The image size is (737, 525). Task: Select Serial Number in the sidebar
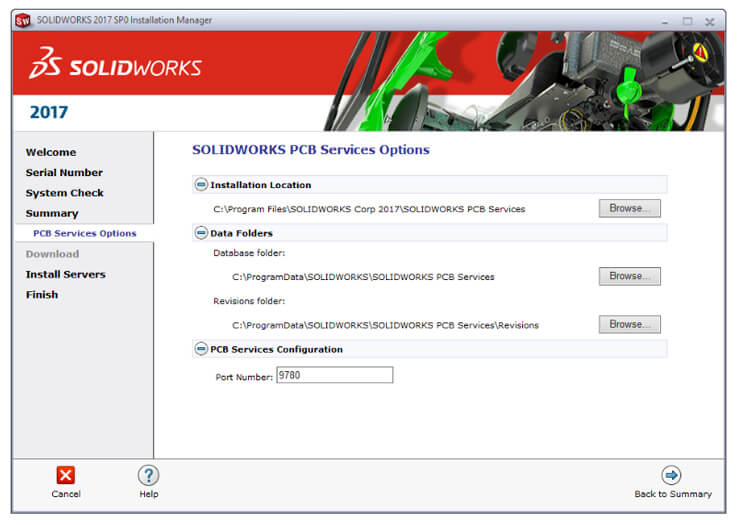[64, 173]
